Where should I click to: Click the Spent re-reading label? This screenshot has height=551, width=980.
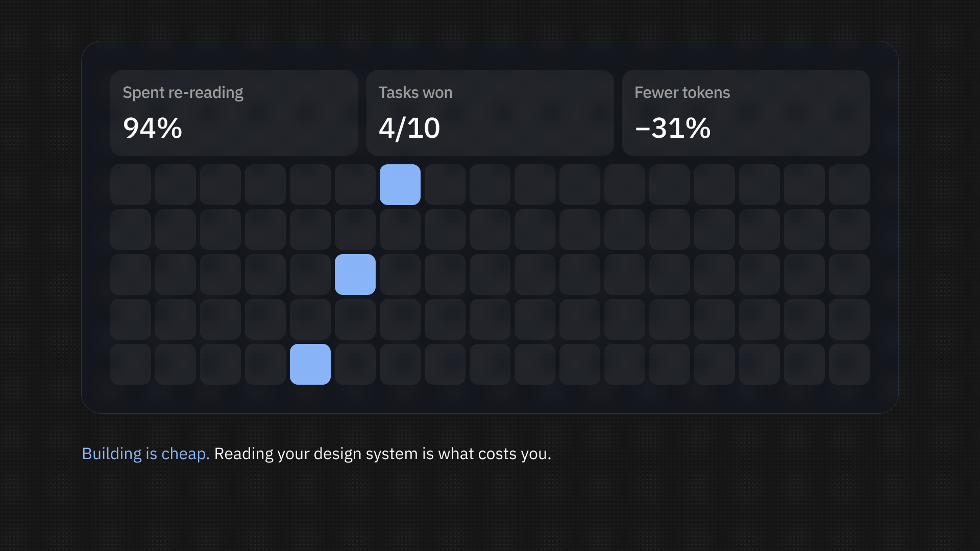coord(183,93)
